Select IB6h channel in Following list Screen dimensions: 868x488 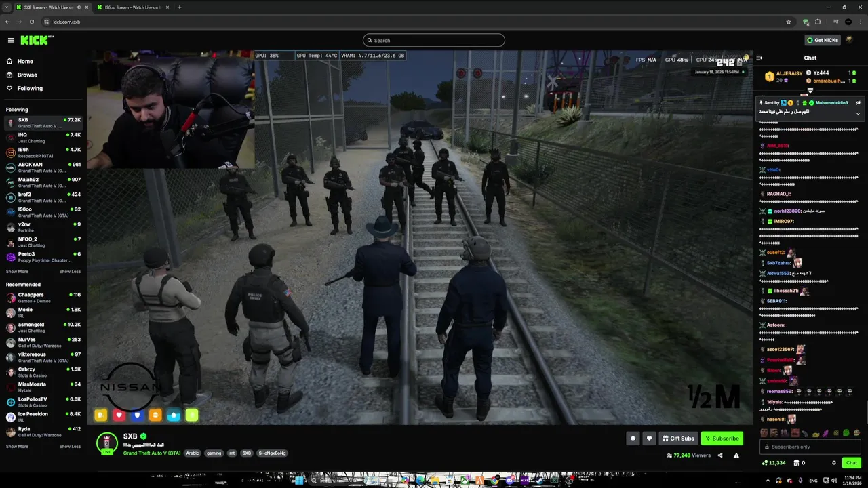[43, 152]
